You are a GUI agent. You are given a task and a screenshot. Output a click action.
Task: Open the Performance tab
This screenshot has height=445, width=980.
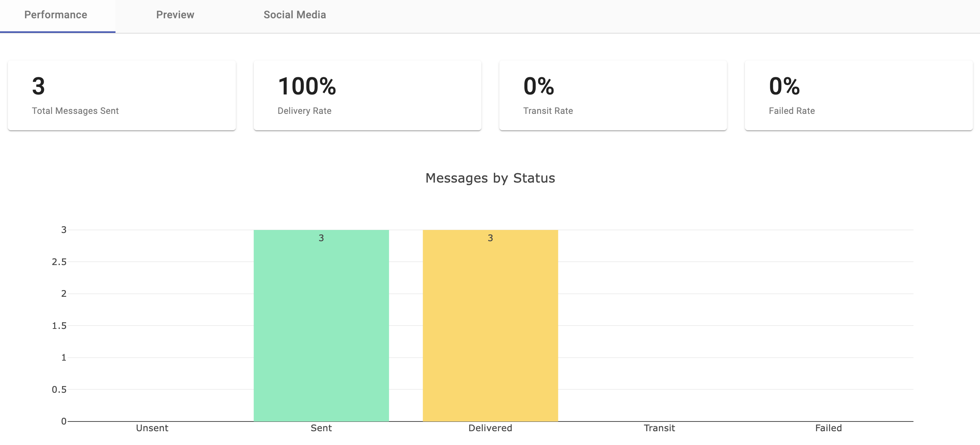(56, 15)
